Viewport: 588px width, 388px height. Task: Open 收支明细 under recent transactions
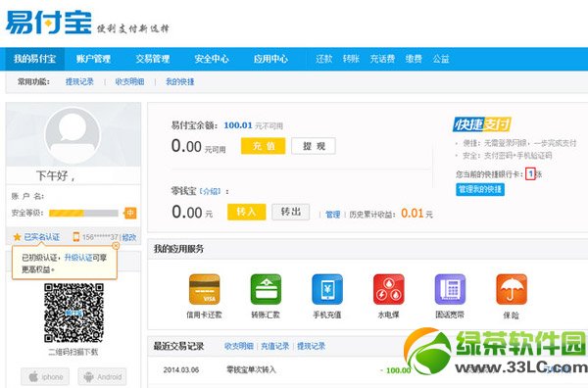point(239,346)
